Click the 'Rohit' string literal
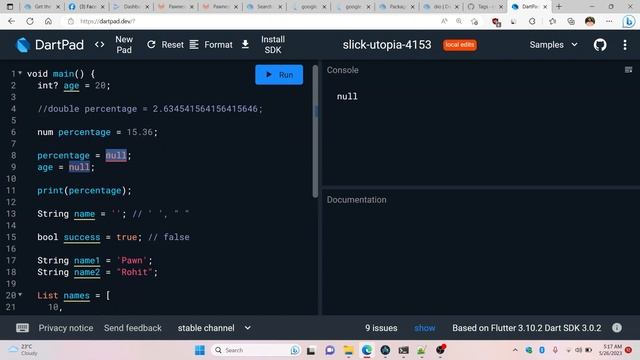This screenshot has height=360, width=640. coord(134,272)
